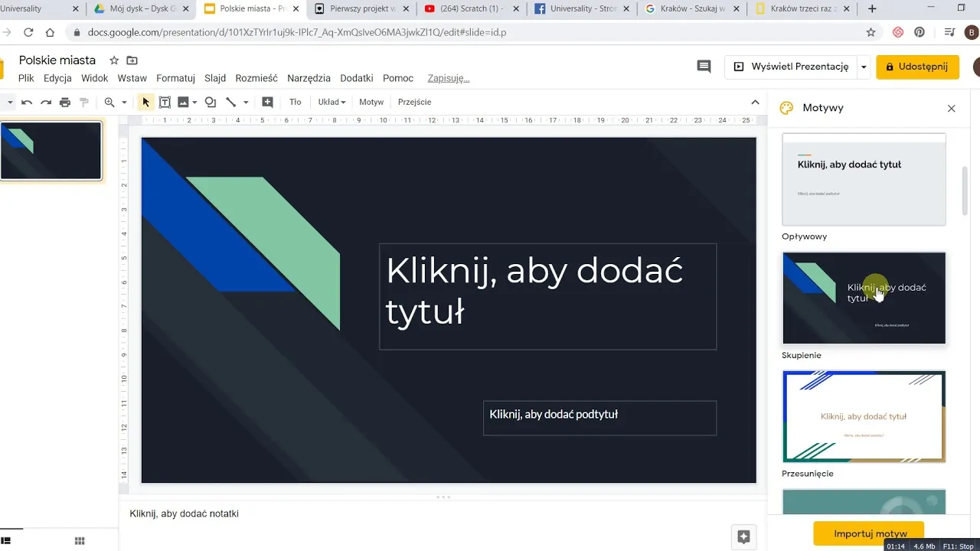980x551 pixels.
Task: Switch to the Kraków trzeci raz tab
Action: pos(802,9)
